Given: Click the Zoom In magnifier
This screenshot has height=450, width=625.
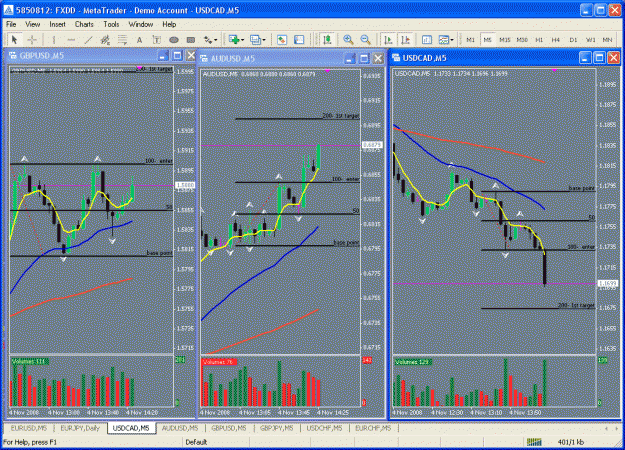Looking at the screenshot, I should pyautogui.click(x=348, y=39).
